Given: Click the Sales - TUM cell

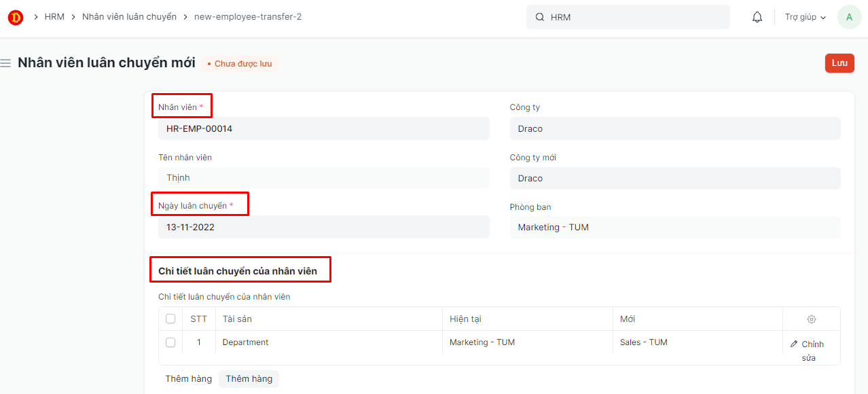Looking at the screenshot, I should pos(698,342).
